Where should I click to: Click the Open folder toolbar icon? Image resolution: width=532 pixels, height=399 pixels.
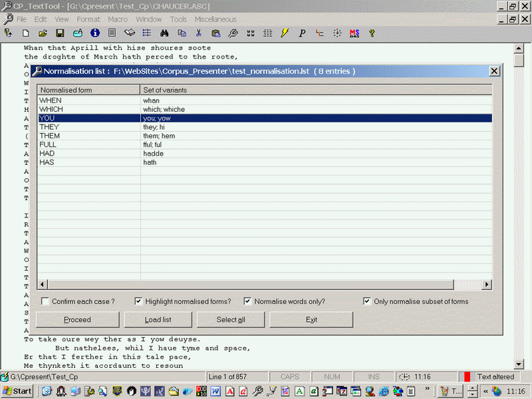coord(43,33)
